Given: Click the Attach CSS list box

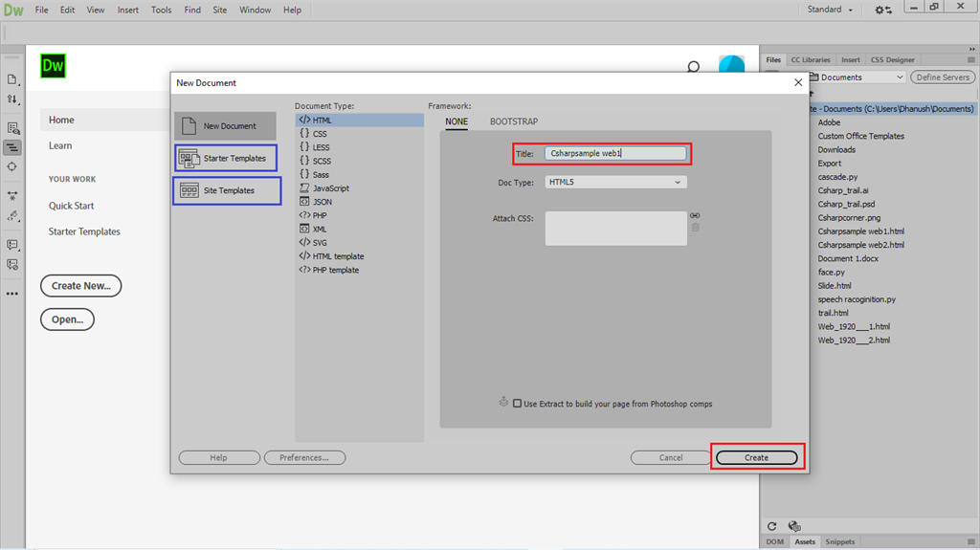Looking at the screenshot, I should pyautogui.click(x=615, y=228).
